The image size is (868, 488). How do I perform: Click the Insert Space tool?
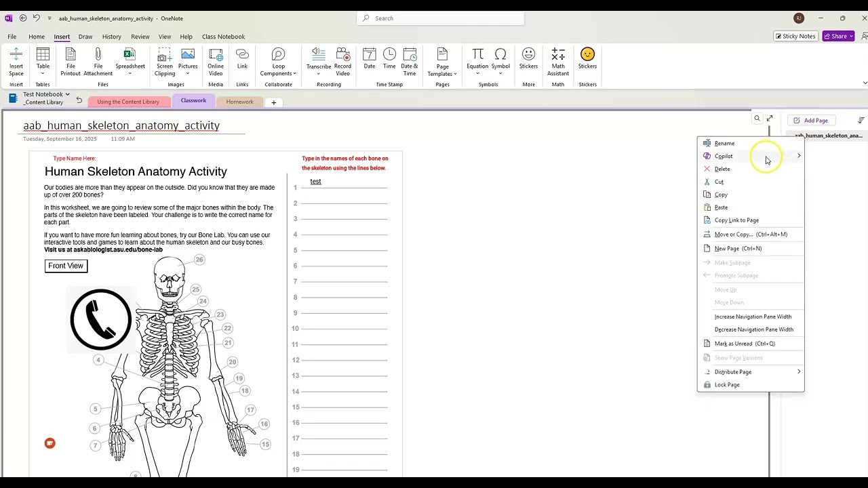pyautogui.click(x=16, y=62)
